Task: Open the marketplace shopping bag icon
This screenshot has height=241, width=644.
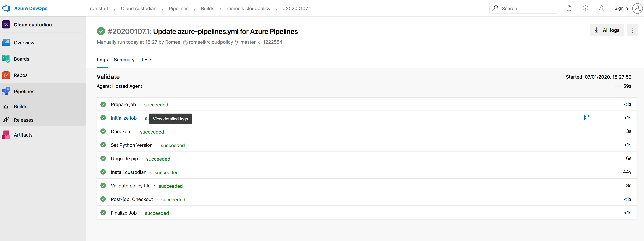Action: pos(569,8)
